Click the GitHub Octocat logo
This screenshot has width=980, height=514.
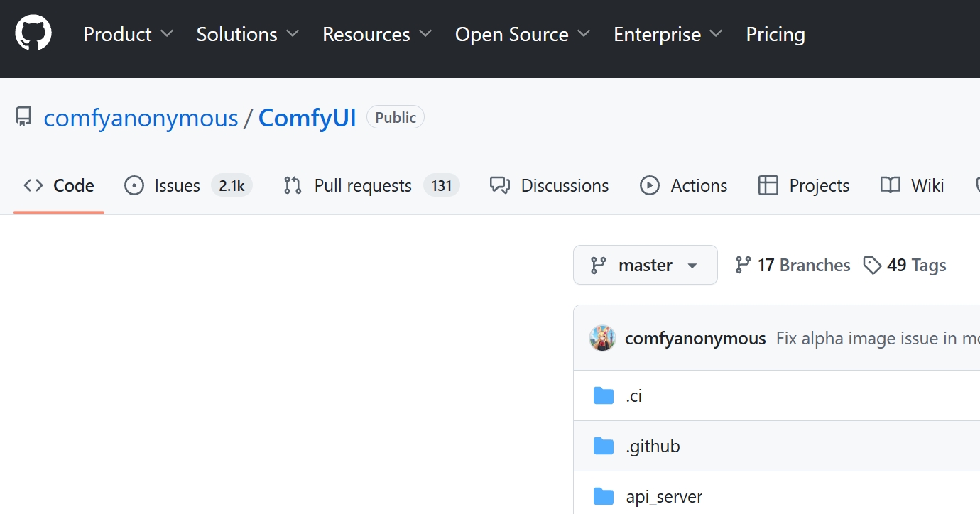point(33,34)
